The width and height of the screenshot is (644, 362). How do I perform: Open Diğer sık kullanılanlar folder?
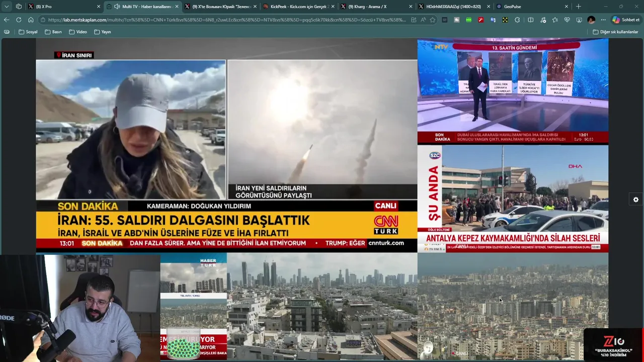pos(615,32)
